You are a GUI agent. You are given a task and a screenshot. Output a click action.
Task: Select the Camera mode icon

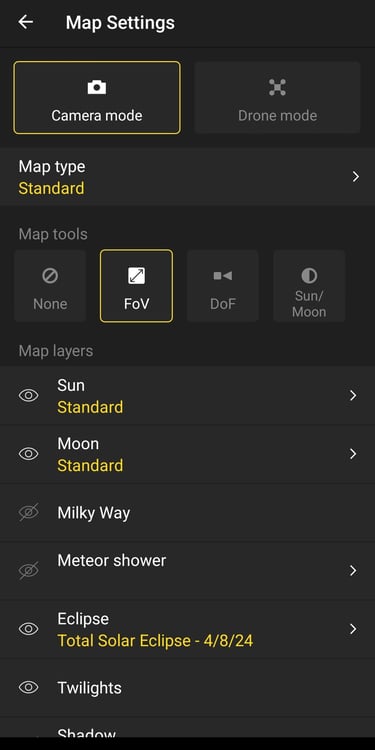tap(97, 88)
